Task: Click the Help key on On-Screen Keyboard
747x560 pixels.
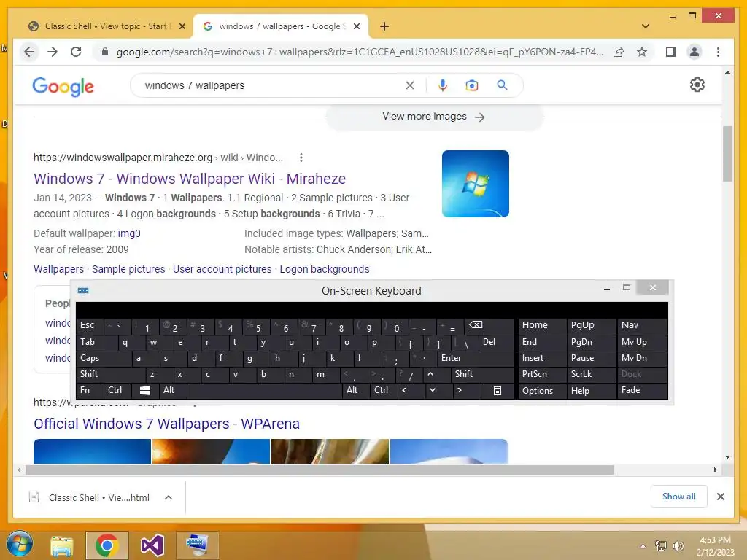Action: [591, 391]
